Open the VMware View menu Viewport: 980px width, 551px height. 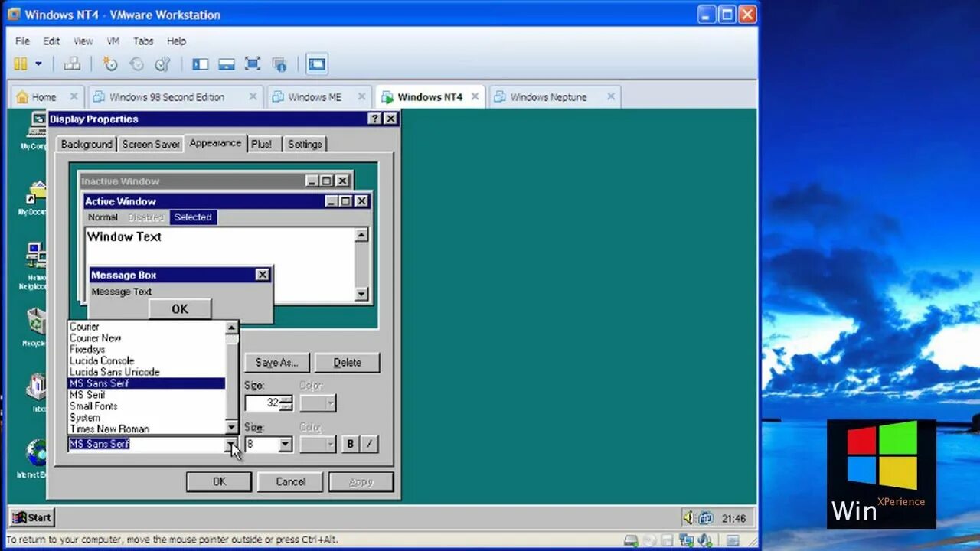click(83, 41)
